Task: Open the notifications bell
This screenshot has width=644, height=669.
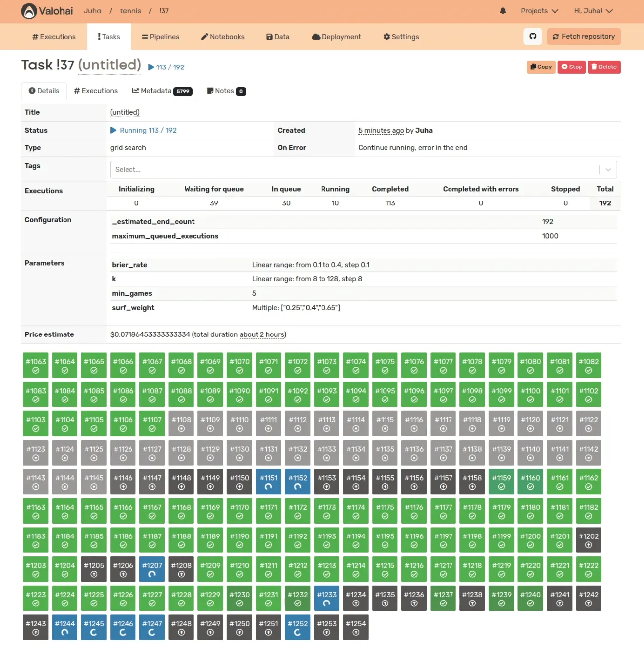Action: tap(503, 11)
